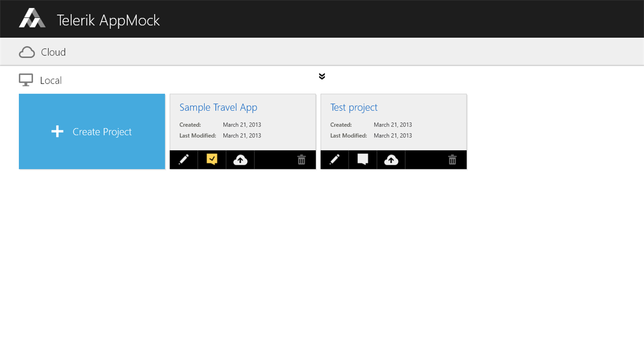Click the cloud icon beside Cloud
The width and height of the screenshot is (644, 362).
(x=27, y=52)
